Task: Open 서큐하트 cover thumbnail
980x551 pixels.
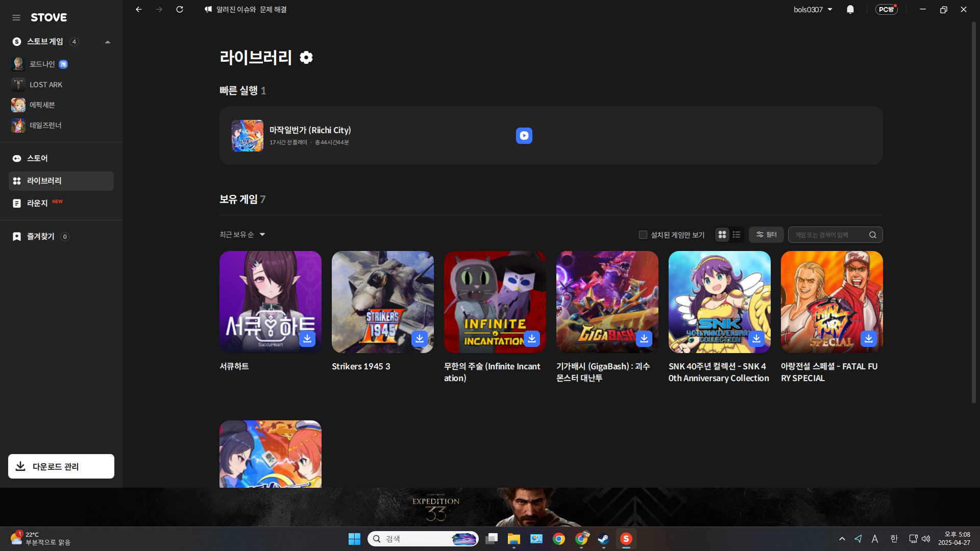Action: coord(271,302)
